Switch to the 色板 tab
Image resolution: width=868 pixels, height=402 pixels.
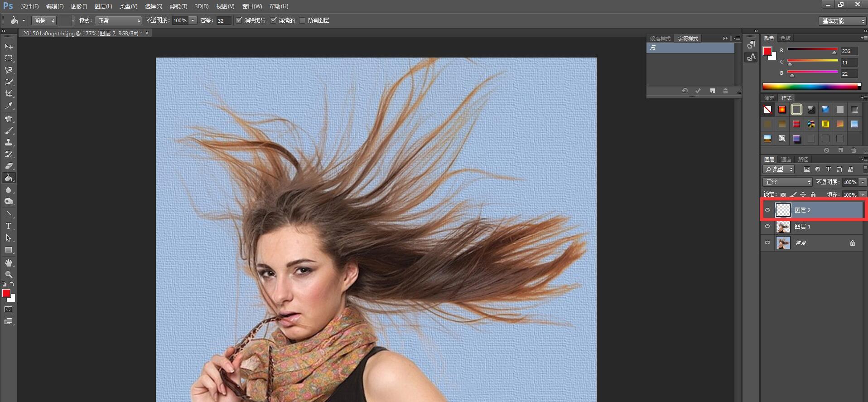[x=786, y=38]
